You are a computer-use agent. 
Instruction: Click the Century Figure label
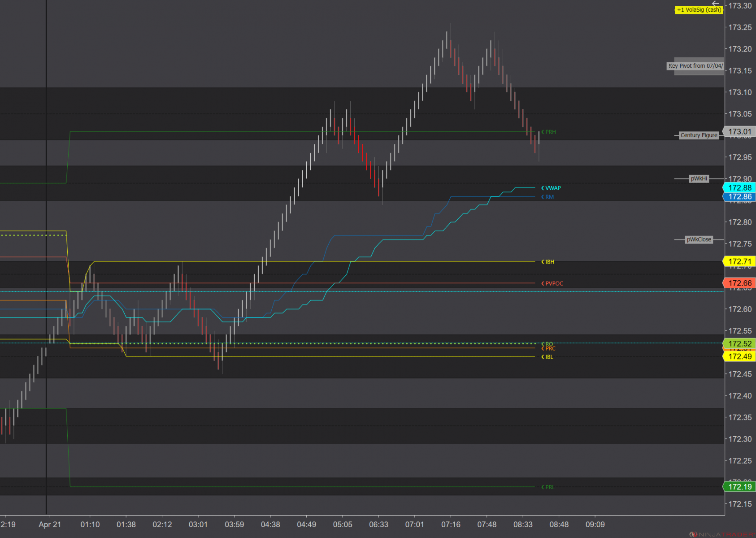point(699,135)
